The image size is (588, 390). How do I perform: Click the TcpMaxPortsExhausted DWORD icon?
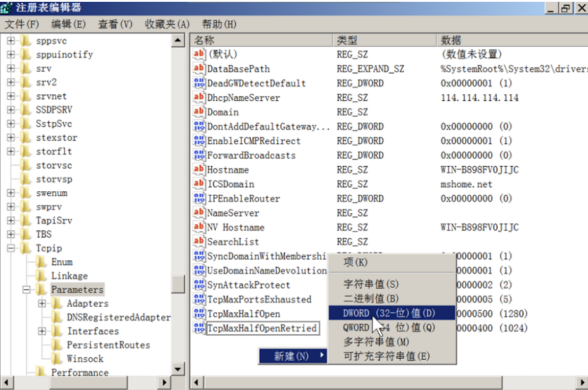(x=199, y=299)
